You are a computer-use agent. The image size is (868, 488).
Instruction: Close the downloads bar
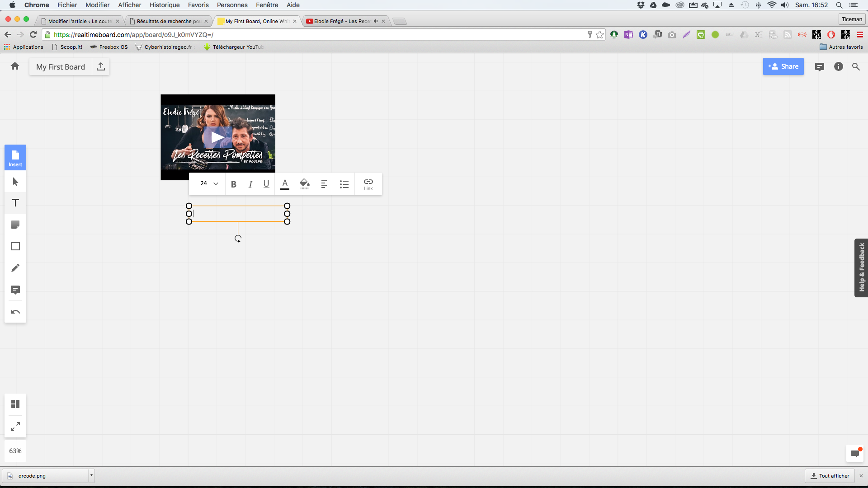861,476
